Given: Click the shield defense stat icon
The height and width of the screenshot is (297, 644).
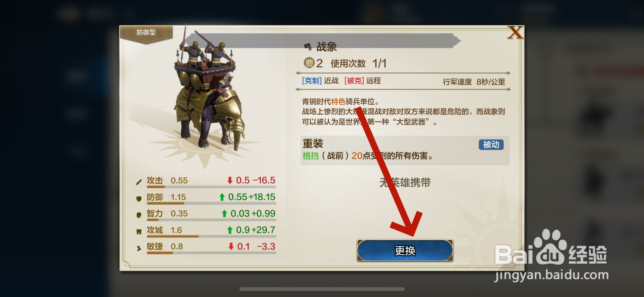Looking at the screenshot, I should pos(139,198).
